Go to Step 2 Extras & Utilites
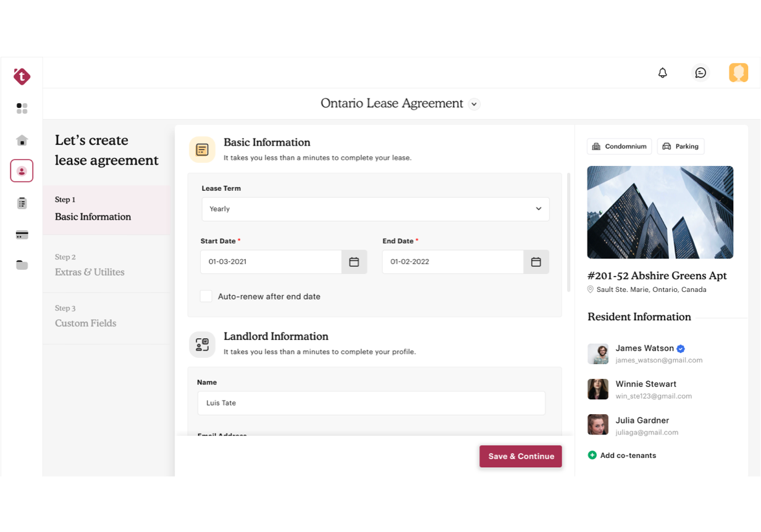The width and height of the screenshot is (761, 532). [106, 265]
